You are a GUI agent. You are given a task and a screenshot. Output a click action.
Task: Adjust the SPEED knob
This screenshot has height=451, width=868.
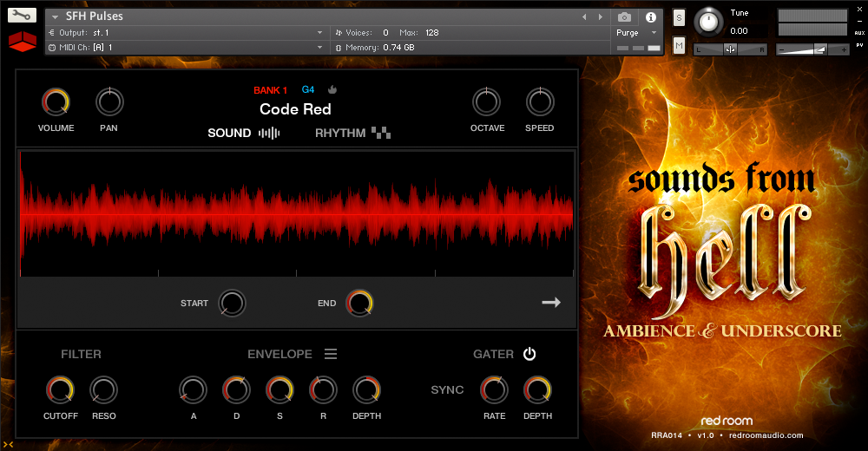[540, 101]
